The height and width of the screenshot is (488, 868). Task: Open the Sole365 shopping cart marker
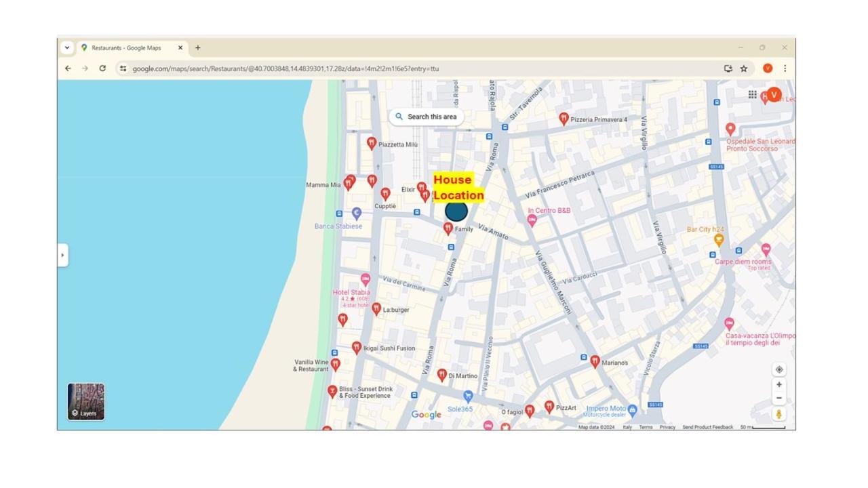467,396
